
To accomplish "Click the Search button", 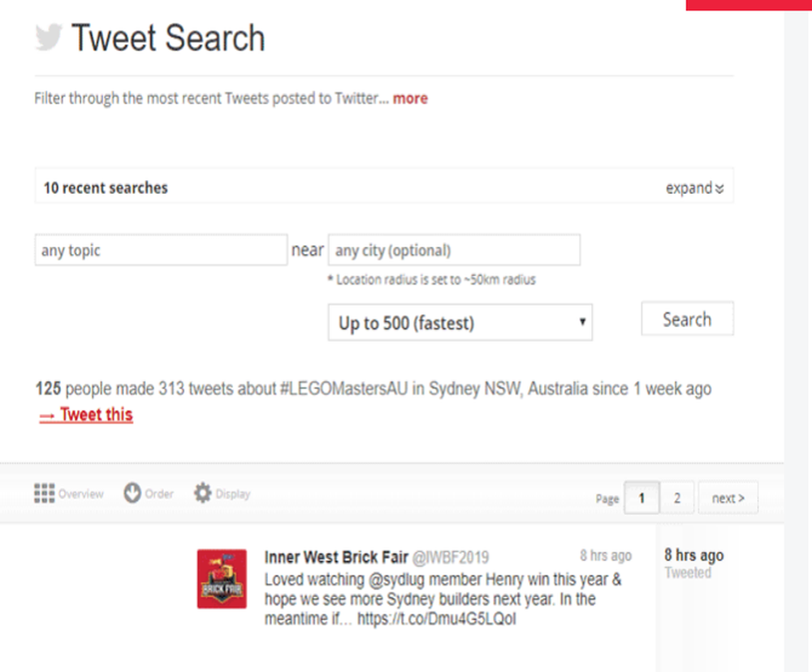I will click(x=687, y=319).
